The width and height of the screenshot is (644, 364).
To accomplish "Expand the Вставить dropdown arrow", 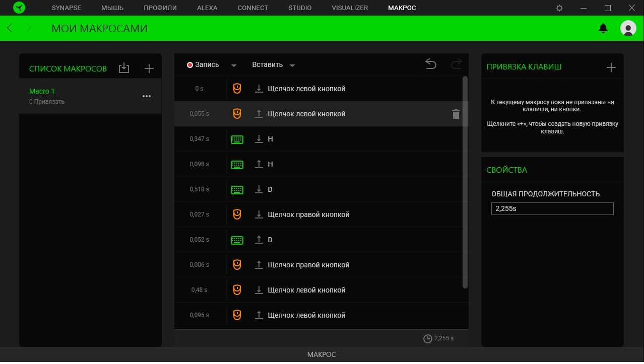I will (x=292, y=65).
